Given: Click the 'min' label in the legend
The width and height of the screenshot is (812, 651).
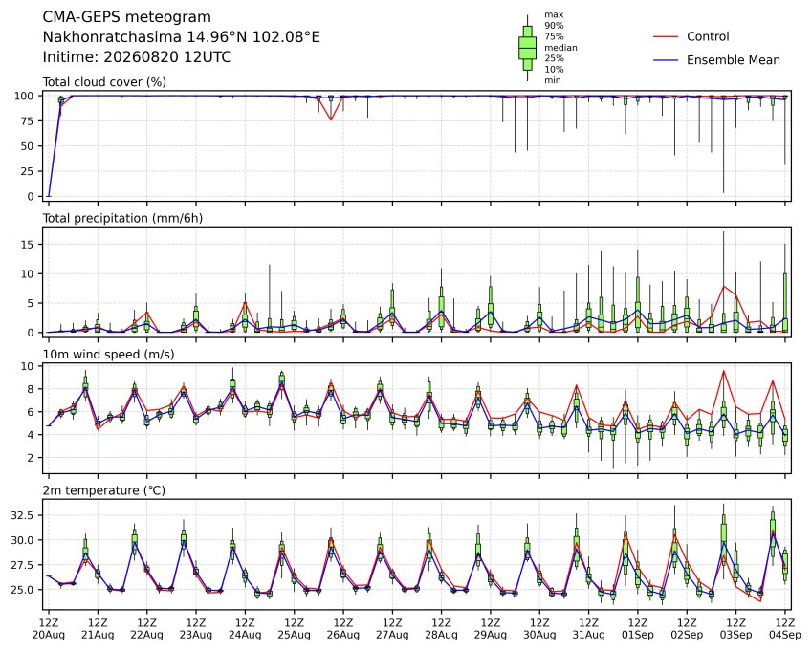Looking at the screenshot, I should point(552,80).
